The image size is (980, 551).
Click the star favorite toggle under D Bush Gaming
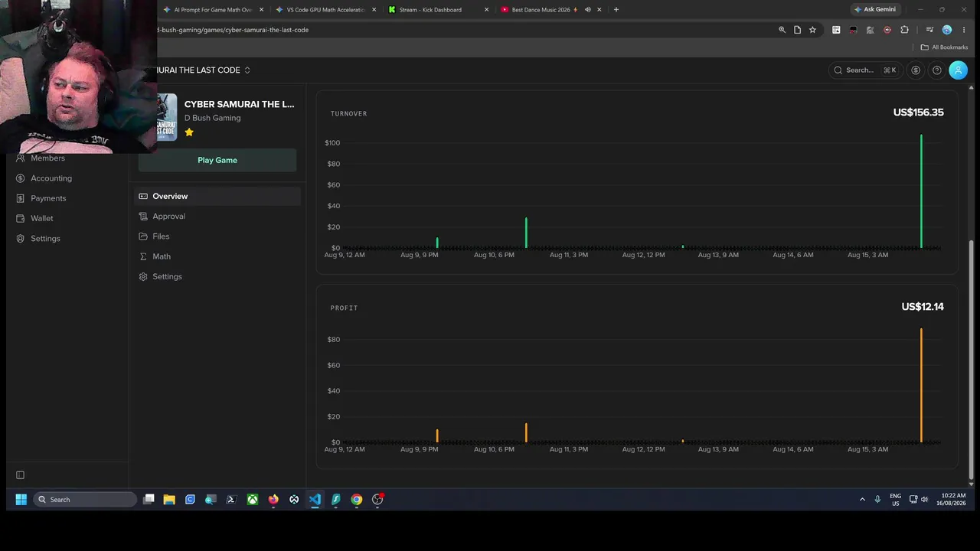[x=189, y=132]
